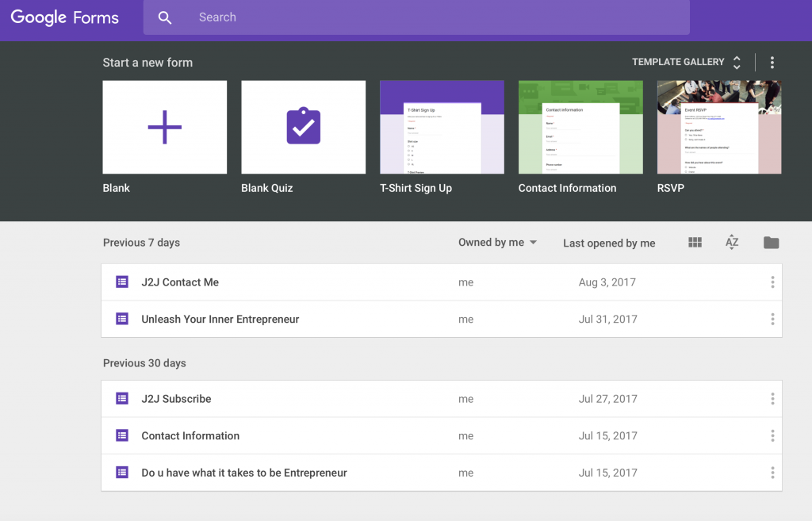Click the form icon beside J2J Subscribe
This screenshot has height=521, width=812.
[122, 398]
